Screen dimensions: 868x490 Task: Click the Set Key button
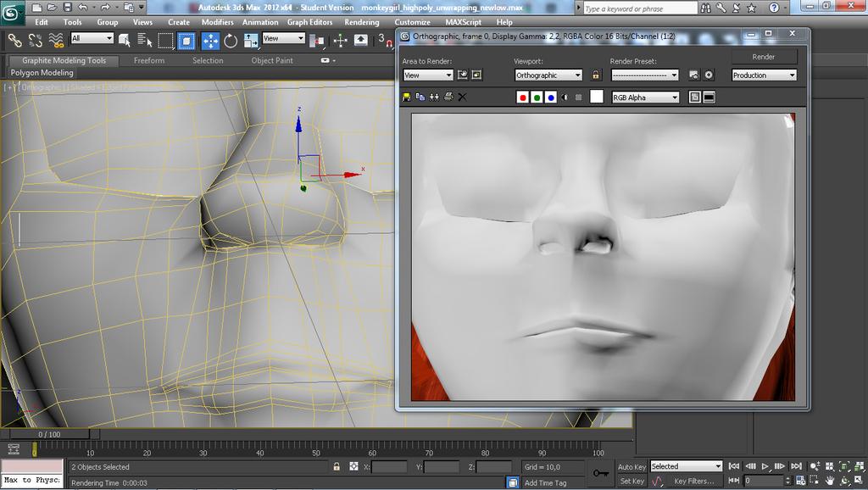[632, 482]
